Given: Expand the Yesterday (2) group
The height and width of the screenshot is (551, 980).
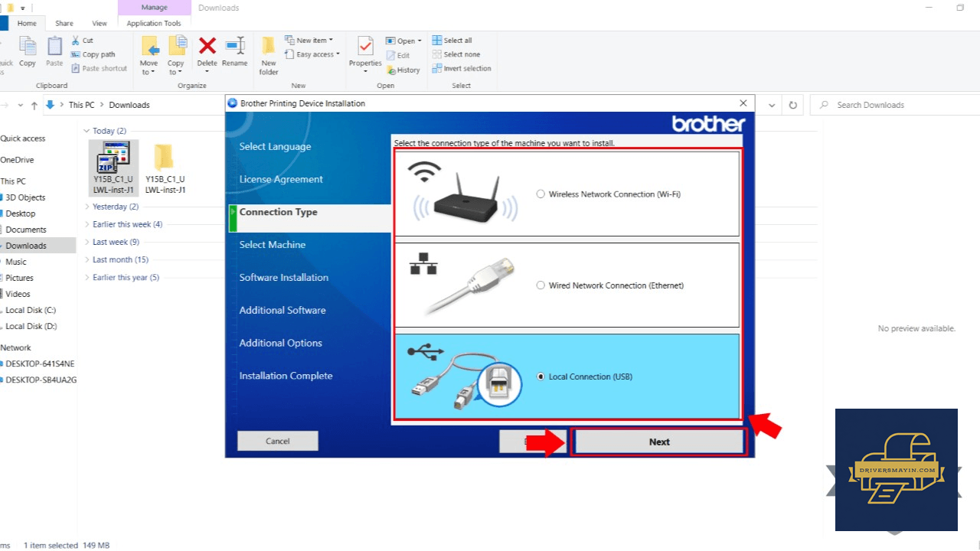Looking at the screenshot, I should 87,207.
